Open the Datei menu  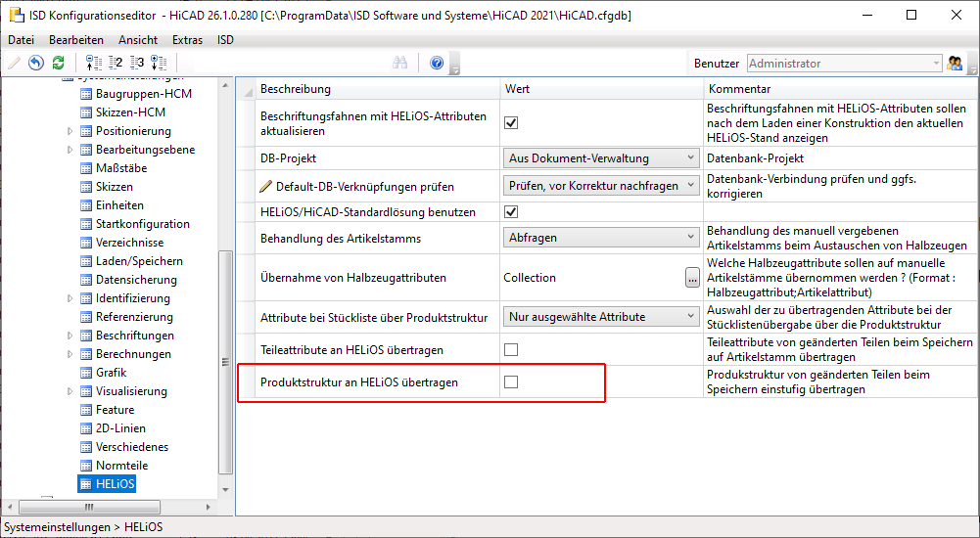click(x=21, y=40)
